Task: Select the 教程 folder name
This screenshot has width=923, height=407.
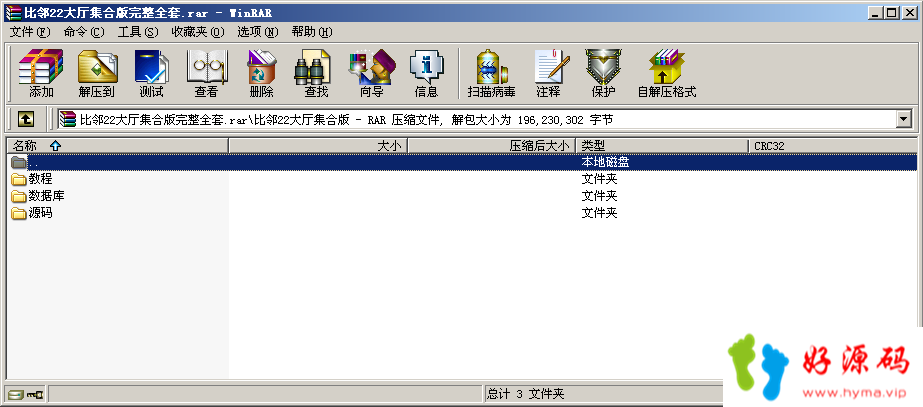Action: click(41, 179)
